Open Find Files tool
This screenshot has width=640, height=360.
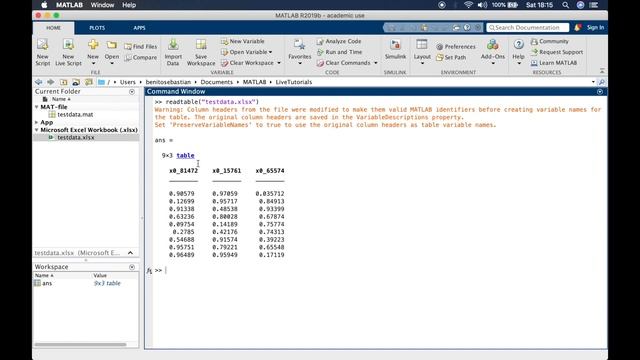click(x=140, y=47)
